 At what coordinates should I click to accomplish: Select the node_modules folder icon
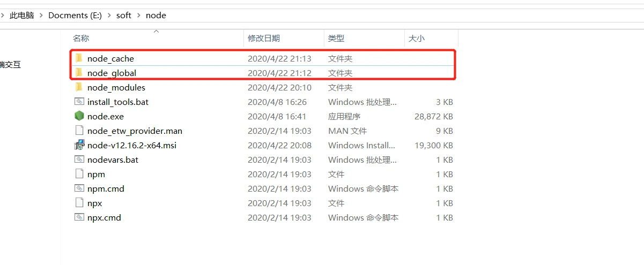[79, 87]
